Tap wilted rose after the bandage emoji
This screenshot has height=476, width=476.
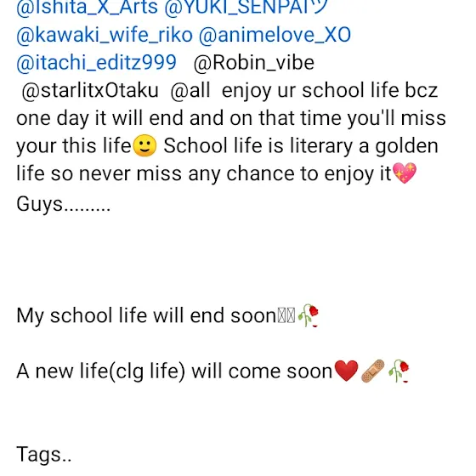click(x=399, y=371)
